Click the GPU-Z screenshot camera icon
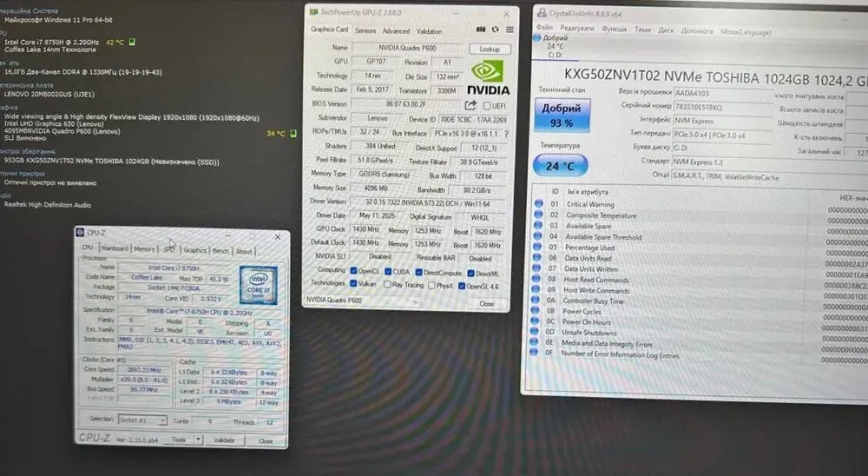Image resolution: width=868 pixels, height=476 pixels. coord(482,30)
